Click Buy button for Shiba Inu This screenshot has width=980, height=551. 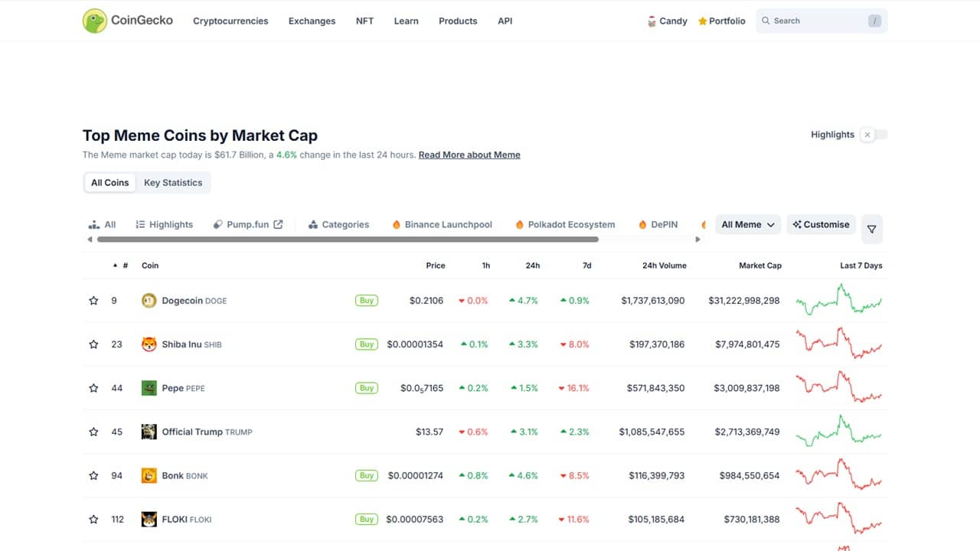coord(367,344)
